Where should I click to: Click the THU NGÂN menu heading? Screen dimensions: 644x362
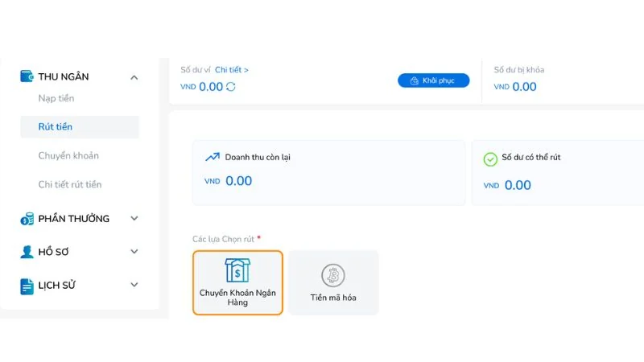coord(64,76)
